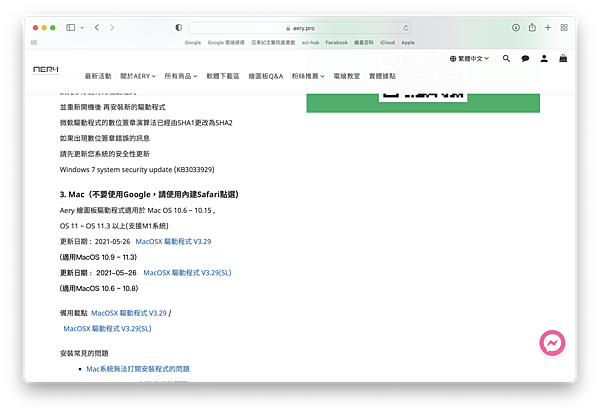600x414 pixels.
Task: Open the 繁體中文 language dropdown
Action: 469,59
